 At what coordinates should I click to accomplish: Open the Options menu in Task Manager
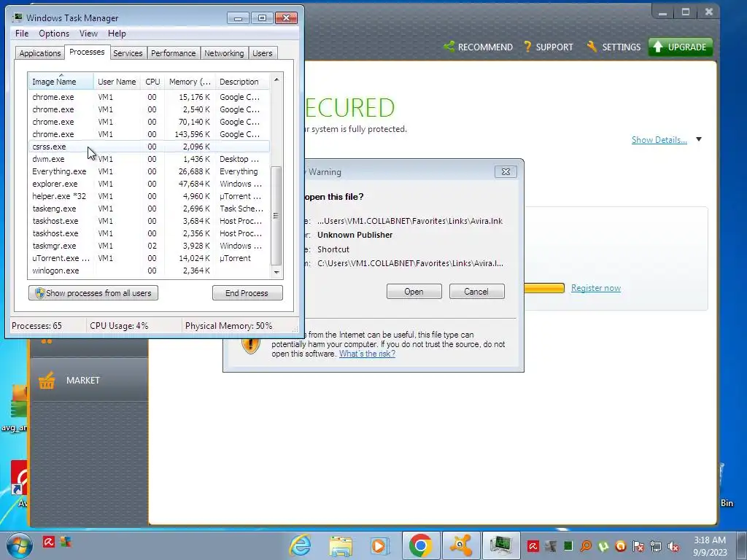click(x=54, y=34)
